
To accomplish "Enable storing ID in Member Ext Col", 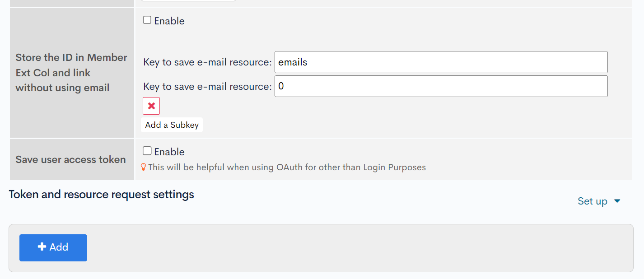I will (147, 20).
